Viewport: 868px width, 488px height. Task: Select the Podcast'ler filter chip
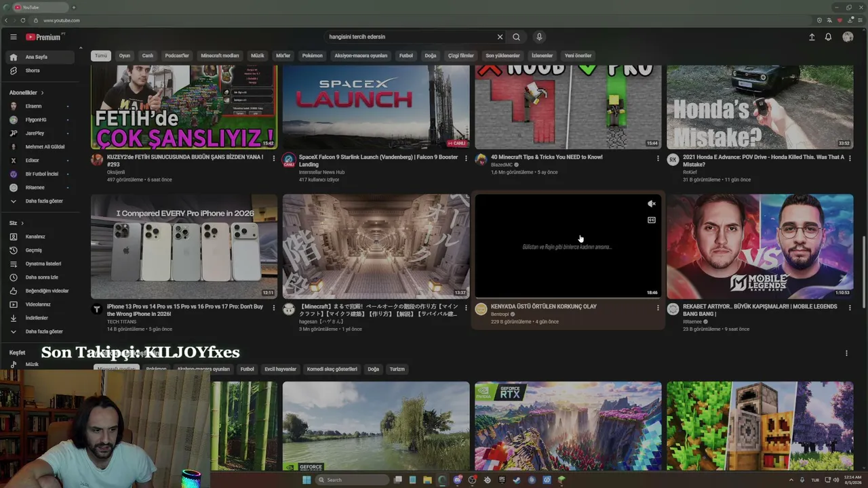click(177, 56)
